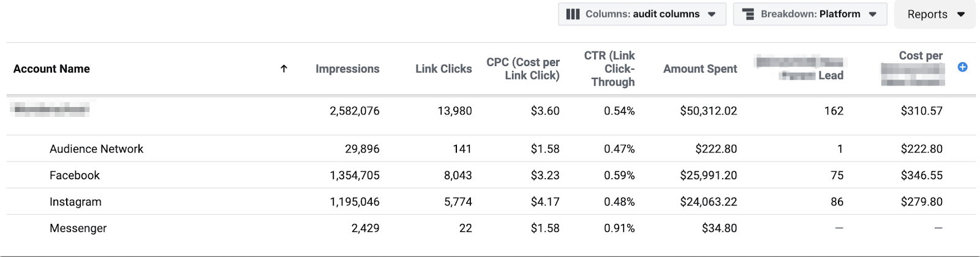Select the Instagram platform row
This screenshot has width=980, height=257.
point(491,201)
